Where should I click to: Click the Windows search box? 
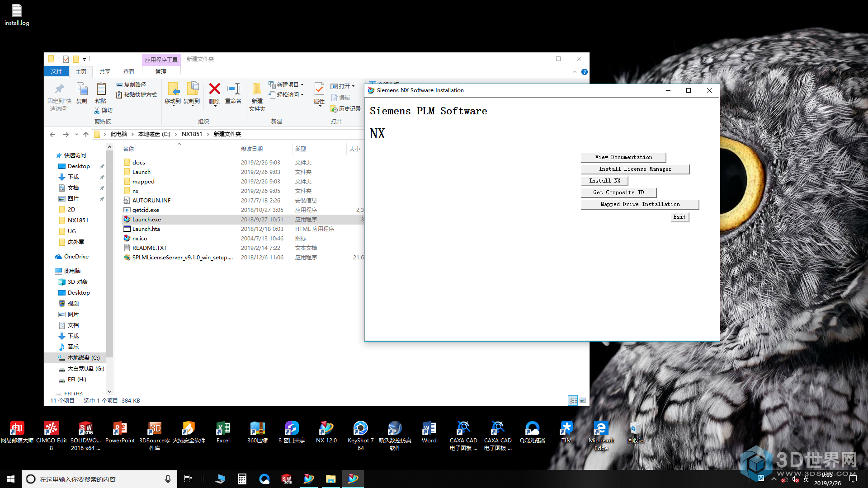tap(99, 479)
